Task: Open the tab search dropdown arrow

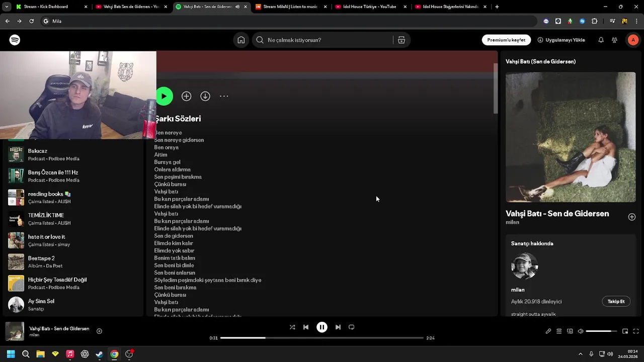Action: pyautogui.click(x=7, y=7)
